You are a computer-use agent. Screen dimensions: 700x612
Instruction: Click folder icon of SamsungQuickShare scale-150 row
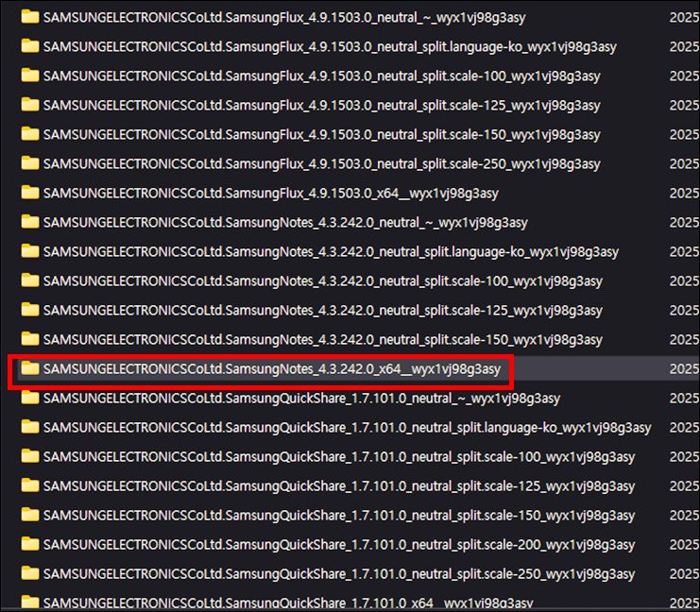click(x=30, y=515)
